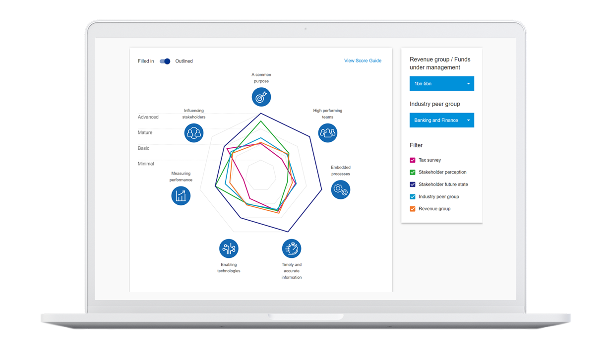The image size is (612, 364).
Task: Open the View Score Guide link
Action: 363,61
